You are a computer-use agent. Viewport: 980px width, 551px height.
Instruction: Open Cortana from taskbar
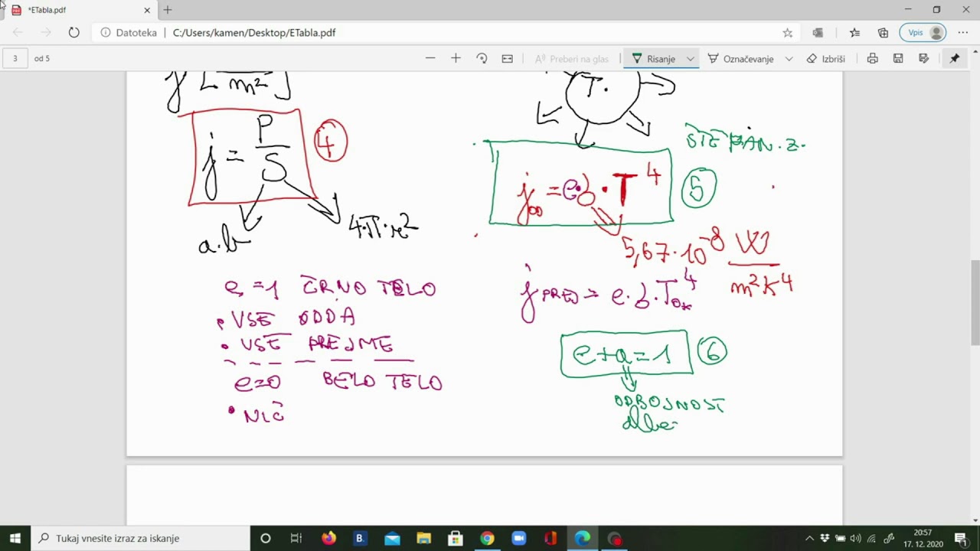(266, 538)
